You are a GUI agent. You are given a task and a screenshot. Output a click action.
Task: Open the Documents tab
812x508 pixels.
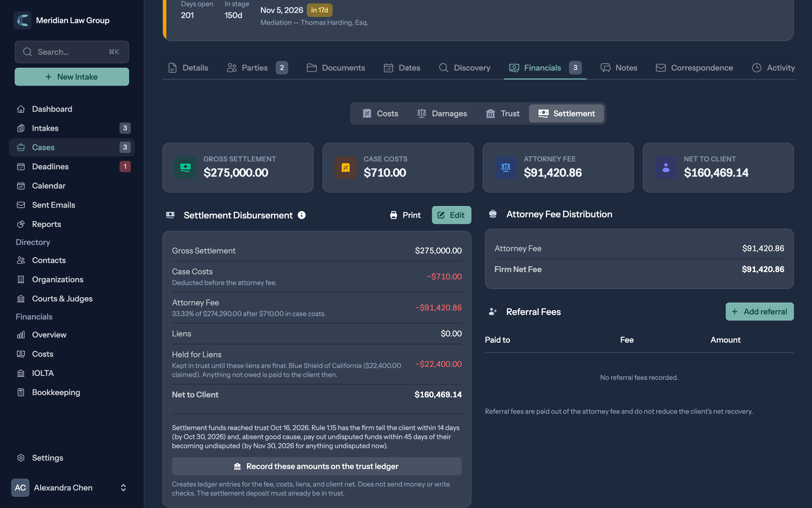tap(336, 68)
